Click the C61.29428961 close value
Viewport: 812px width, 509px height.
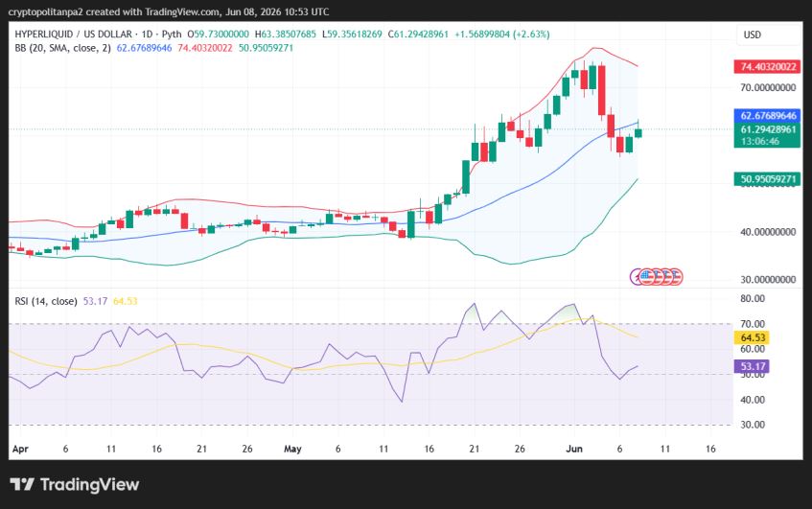click(x=418, y=35)
